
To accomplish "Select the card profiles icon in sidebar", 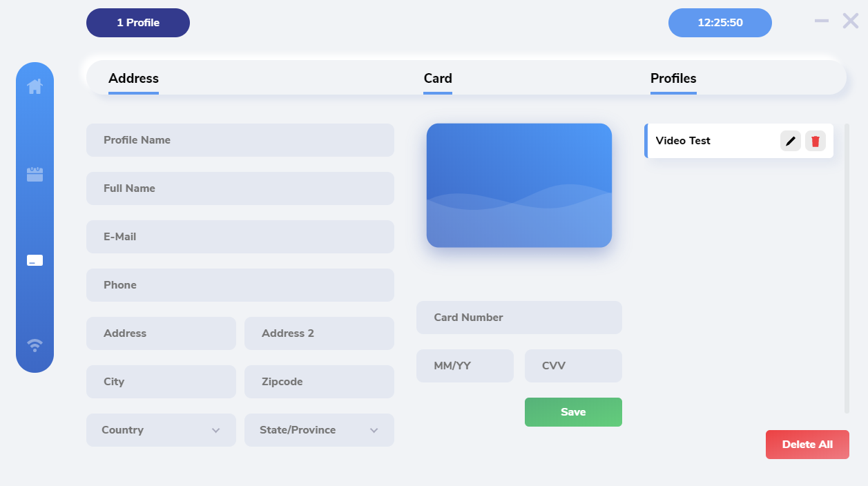I will tap(35, 260).
